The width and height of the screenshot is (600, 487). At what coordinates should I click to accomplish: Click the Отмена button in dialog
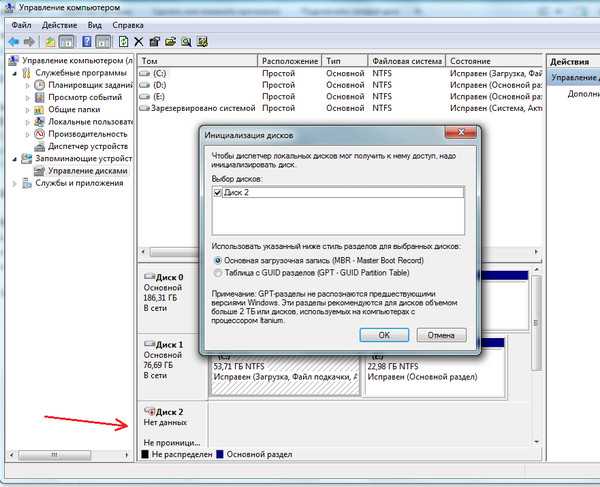[441, 335]
